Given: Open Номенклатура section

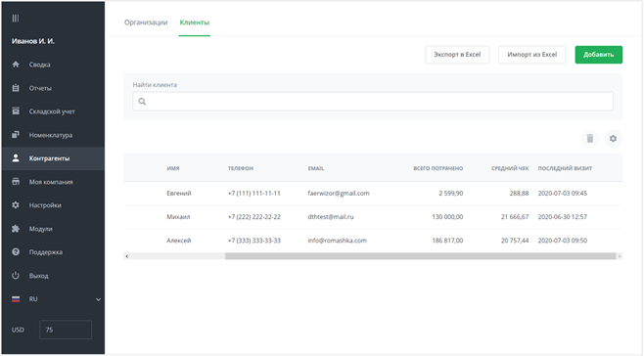Looking at the screenshot, I should click(51, 135).
